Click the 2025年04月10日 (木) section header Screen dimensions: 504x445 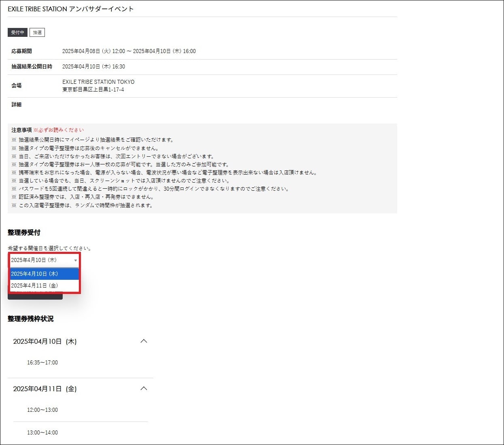tap(80, 341)
